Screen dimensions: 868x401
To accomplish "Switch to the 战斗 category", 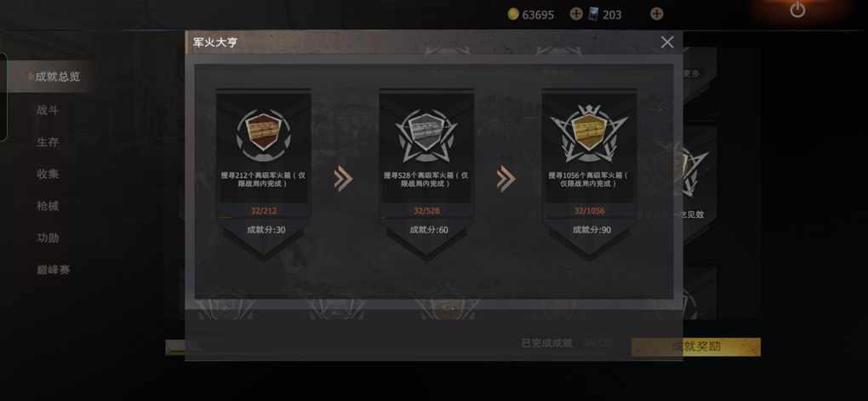I will click(x=48, y=110).
